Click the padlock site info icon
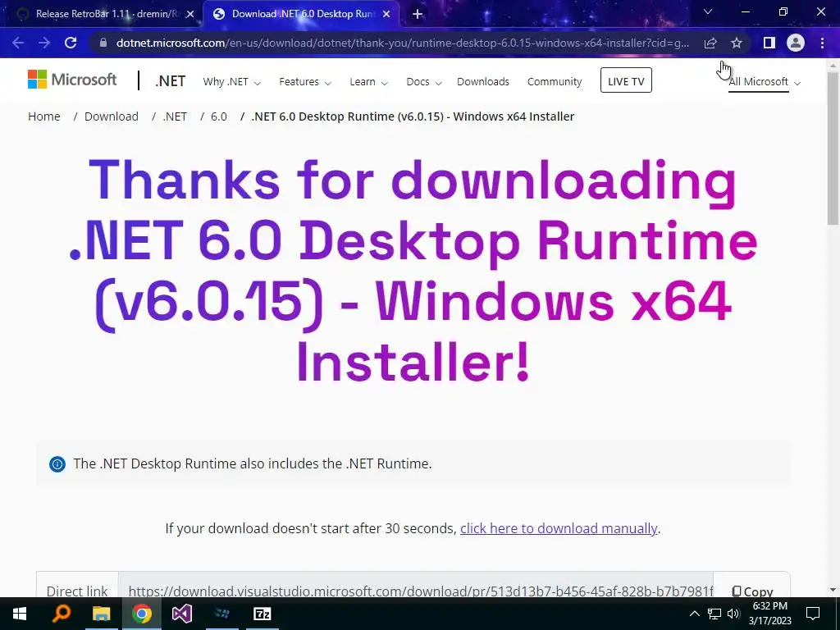Screen dimensions: 840x630 point(103,43)
